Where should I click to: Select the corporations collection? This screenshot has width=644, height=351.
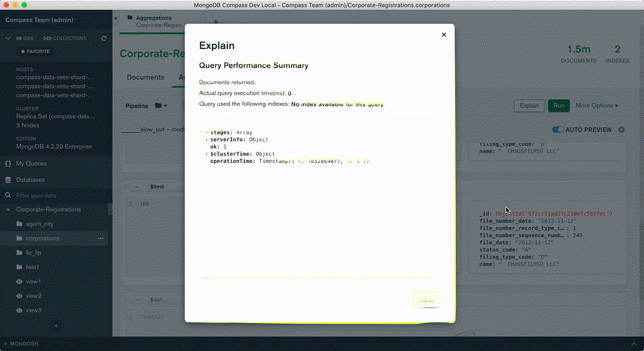43,238
